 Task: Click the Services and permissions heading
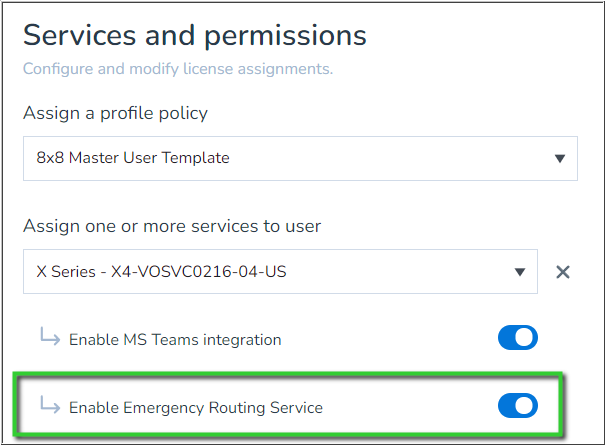pyautogui.click(x=195, y=36)
